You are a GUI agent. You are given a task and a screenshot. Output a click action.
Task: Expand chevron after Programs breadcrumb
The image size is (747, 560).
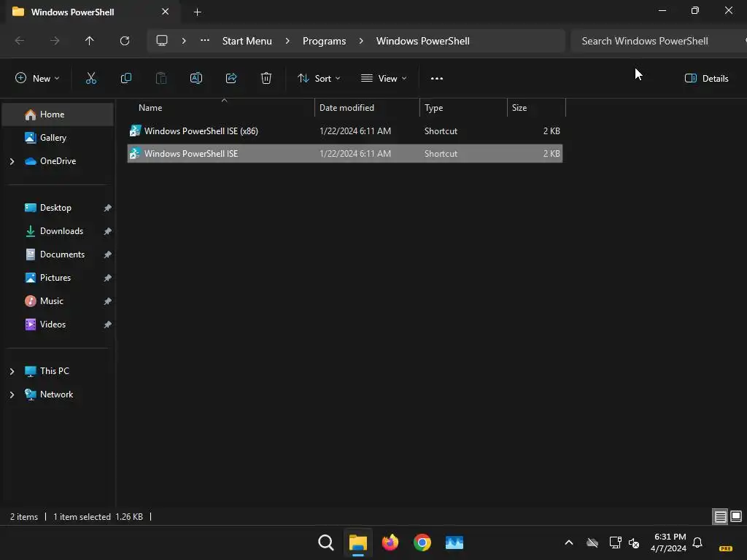361,41
